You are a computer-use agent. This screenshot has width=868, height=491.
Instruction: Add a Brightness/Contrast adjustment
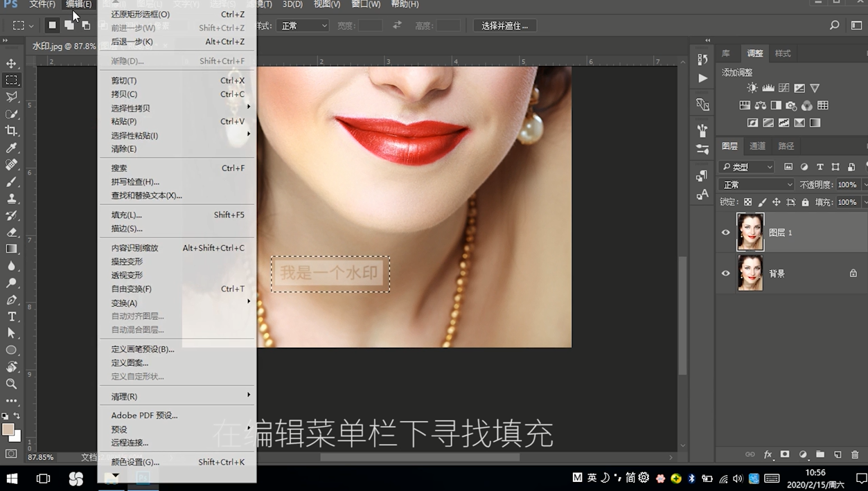pyautogui.click(x=752, y=88)
